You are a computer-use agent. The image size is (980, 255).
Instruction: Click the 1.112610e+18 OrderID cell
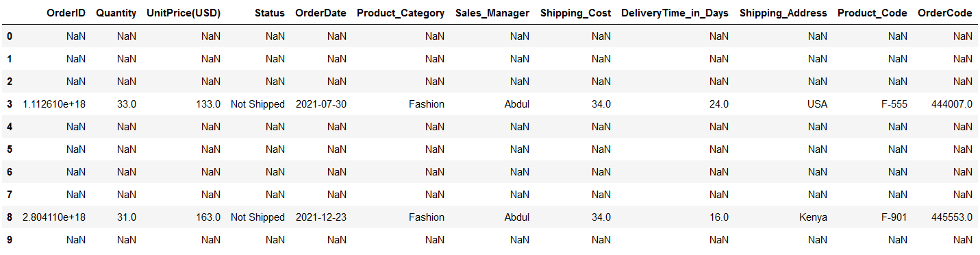[x=54, y=104]
